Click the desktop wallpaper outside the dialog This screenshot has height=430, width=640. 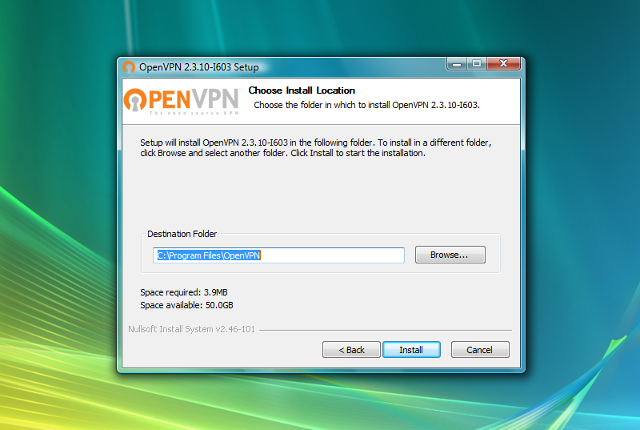(x=57, y=122)
